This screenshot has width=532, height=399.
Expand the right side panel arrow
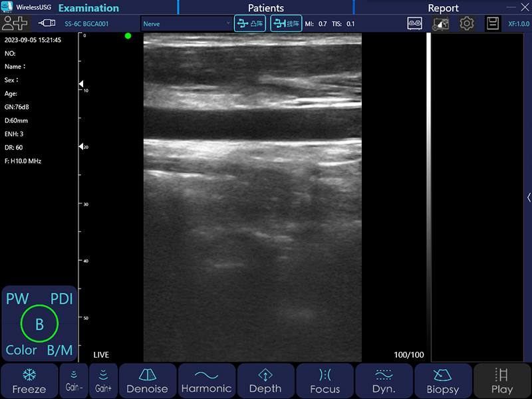point(529,198)
